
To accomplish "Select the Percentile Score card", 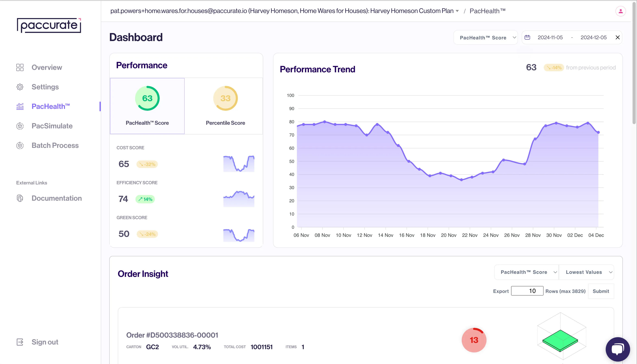I will tap(225, 106).
